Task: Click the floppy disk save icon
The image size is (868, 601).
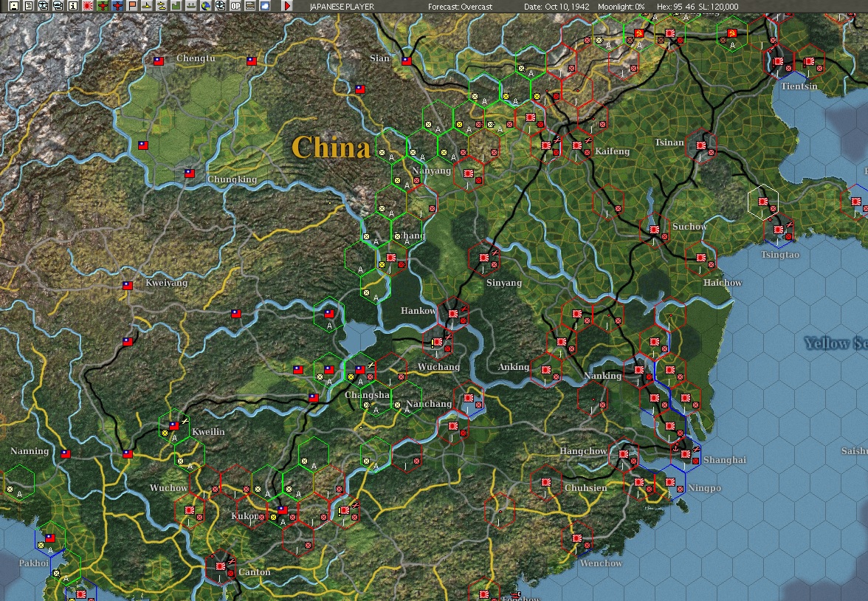Action: pyautogui.click(x=14, y=6)
